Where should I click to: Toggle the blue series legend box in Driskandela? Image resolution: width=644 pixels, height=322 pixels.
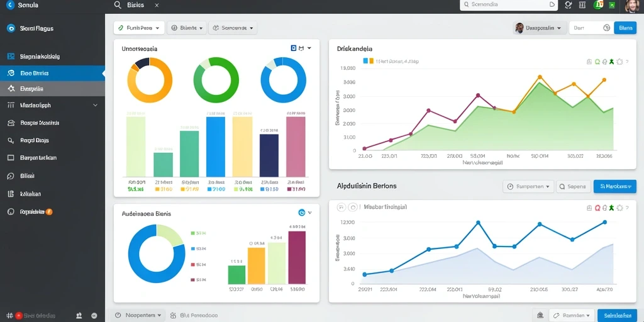[x=365, y=61]
